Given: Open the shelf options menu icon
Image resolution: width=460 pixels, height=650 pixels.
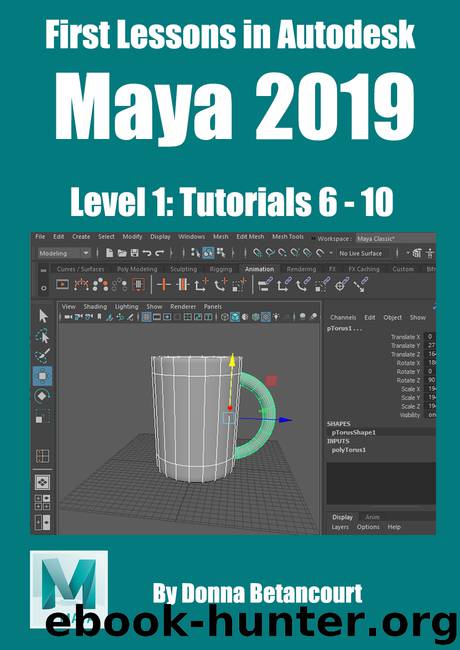Looking at the screenshot, I should (x=44, y=288).
